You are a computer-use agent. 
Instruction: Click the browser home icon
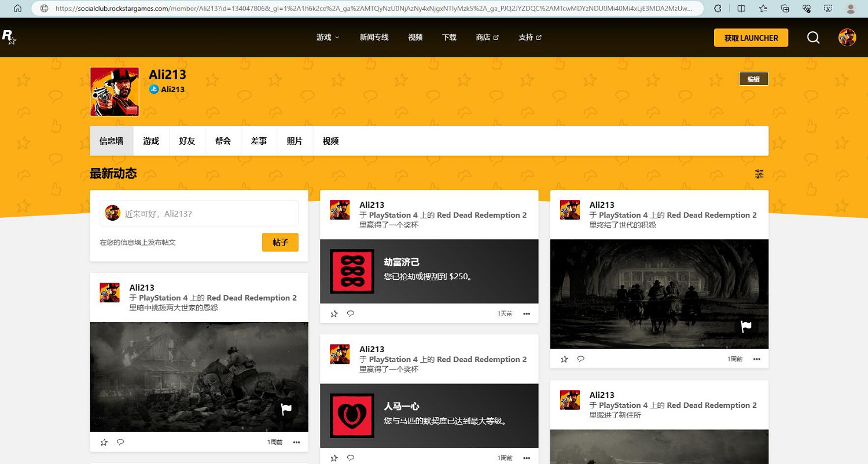16,8
